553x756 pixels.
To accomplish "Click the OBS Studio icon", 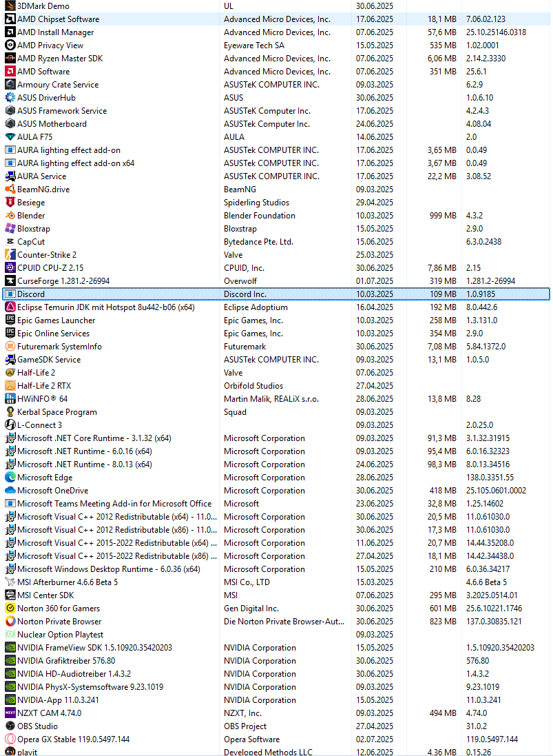I will pos(10,726).
